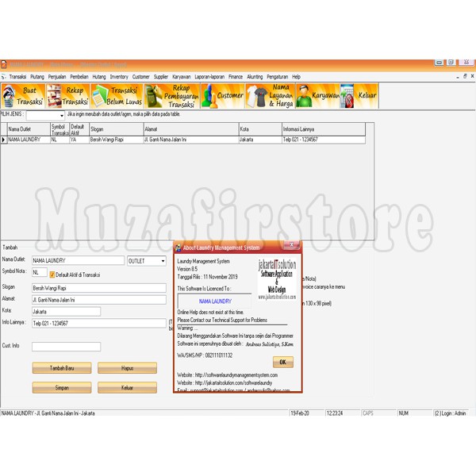Click Symbol Nota input field
The height and width of the screenshot is (476, 476).
(x=40, y=272)
